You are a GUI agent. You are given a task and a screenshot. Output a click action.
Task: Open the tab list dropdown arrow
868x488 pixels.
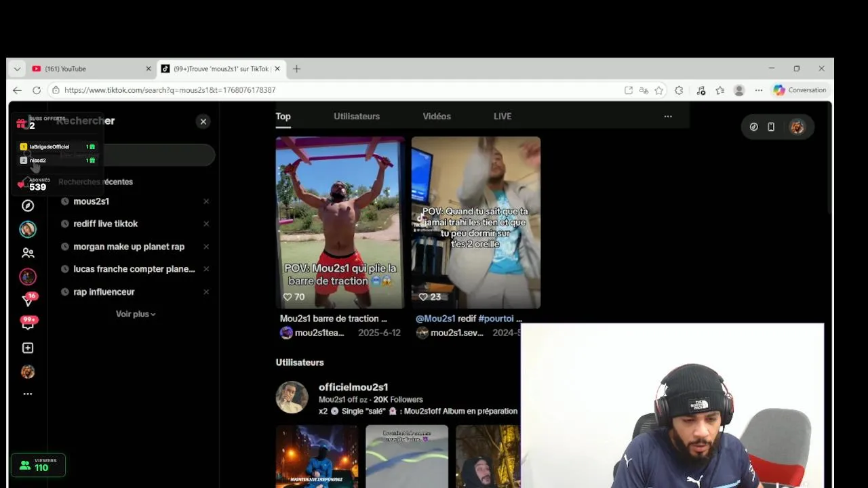click(x=17, y=68)
